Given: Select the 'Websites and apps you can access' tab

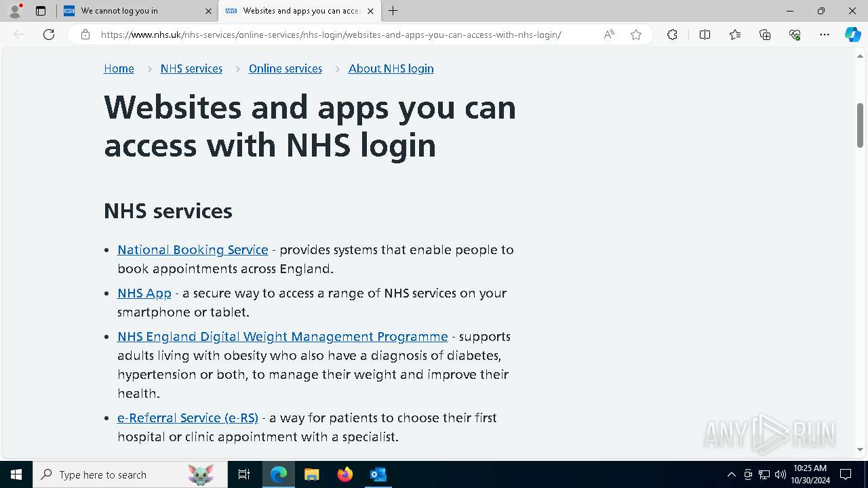Looking at the screenshot, I should pyautogui.click(x=299, y=11).
